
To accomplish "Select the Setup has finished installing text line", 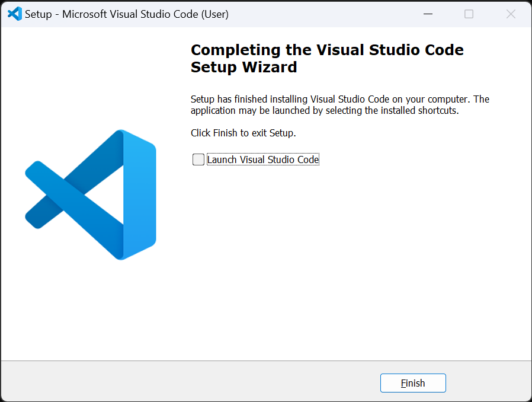I will (x=340, y=99).
